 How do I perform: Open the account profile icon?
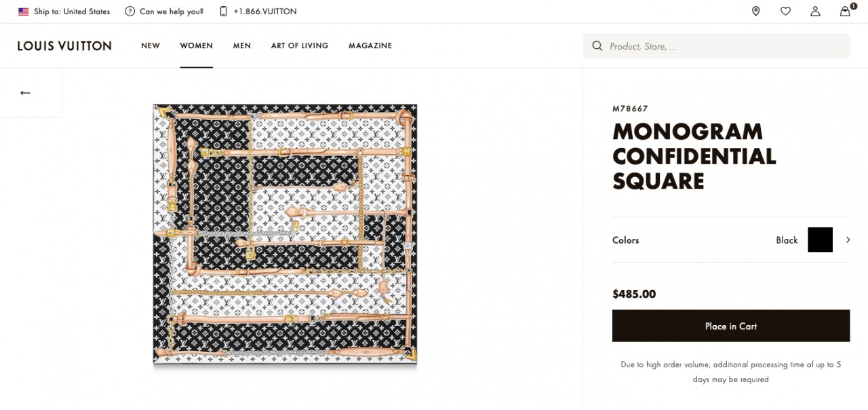[x=815, y=12]
